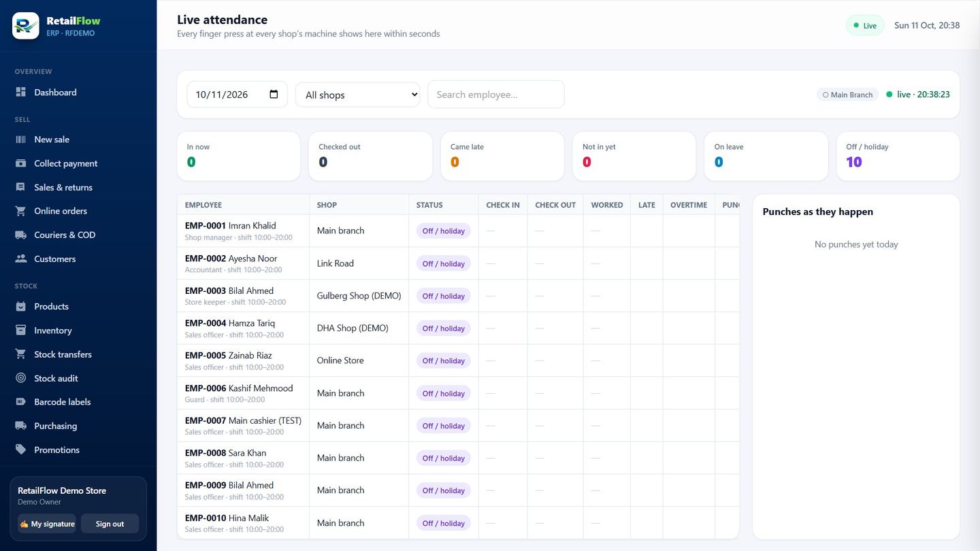The width and height of the screenshot is (980, 551).
Task: Click Off / holiday status for Zainab Riaz
Action: point(443,361)
